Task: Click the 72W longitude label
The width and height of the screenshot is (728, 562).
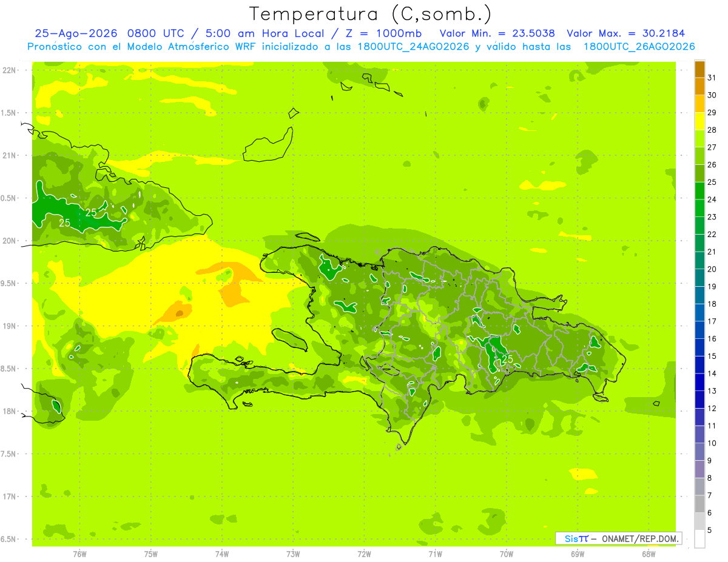Action: pos(365,554)
